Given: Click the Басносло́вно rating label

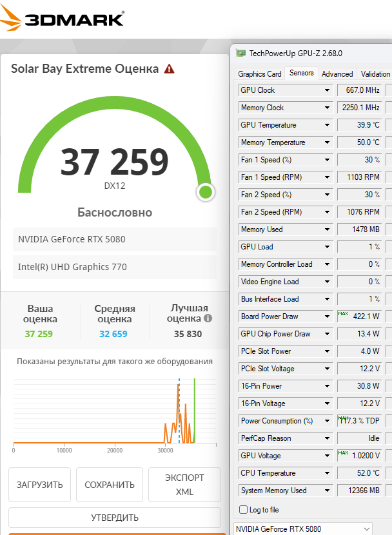Looking at the screenshot, I should pos(115,213).
